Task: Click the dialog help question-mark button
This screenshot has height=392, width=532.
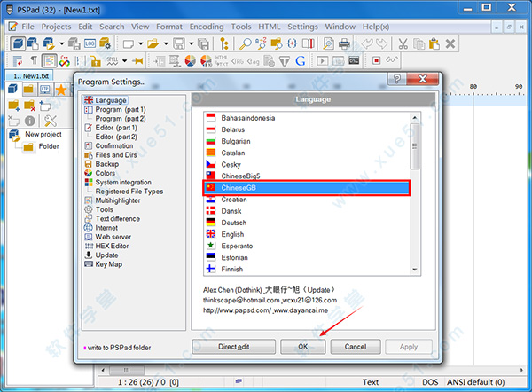Action: coord(397,79)
